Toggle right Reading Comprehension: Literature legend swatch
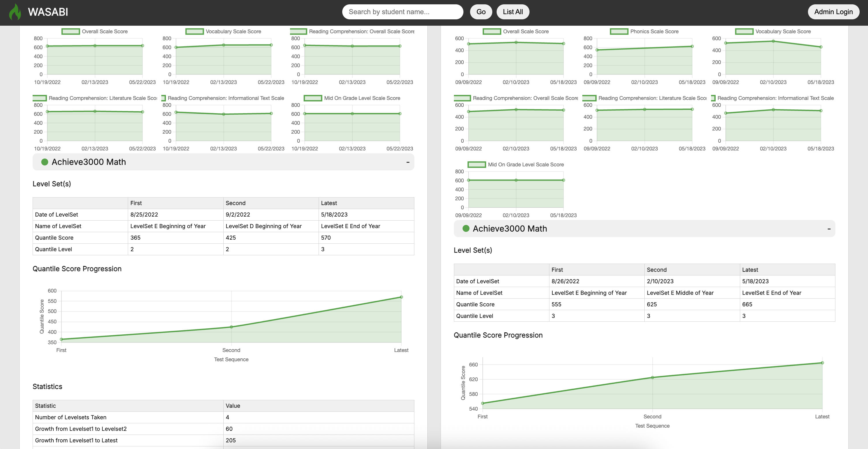Screen dimensions: 868x449 (x=589, y=98)
